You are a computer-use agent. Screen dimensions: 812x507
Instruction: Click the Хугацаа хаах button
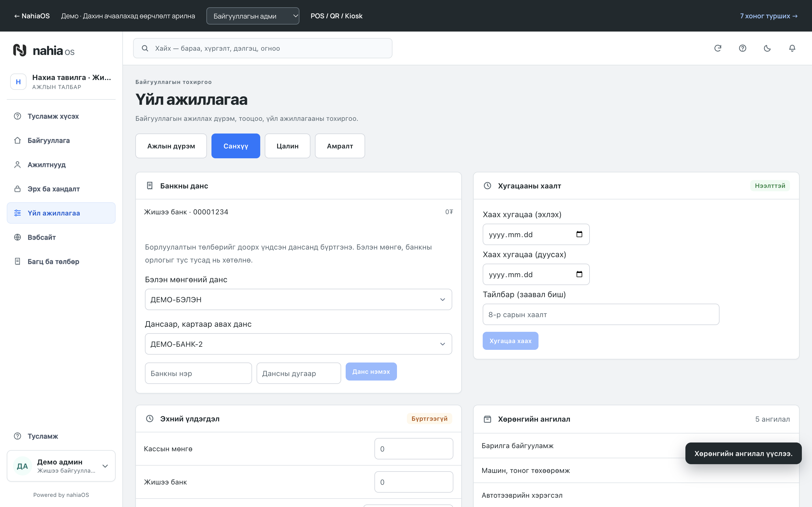[510, 341]
